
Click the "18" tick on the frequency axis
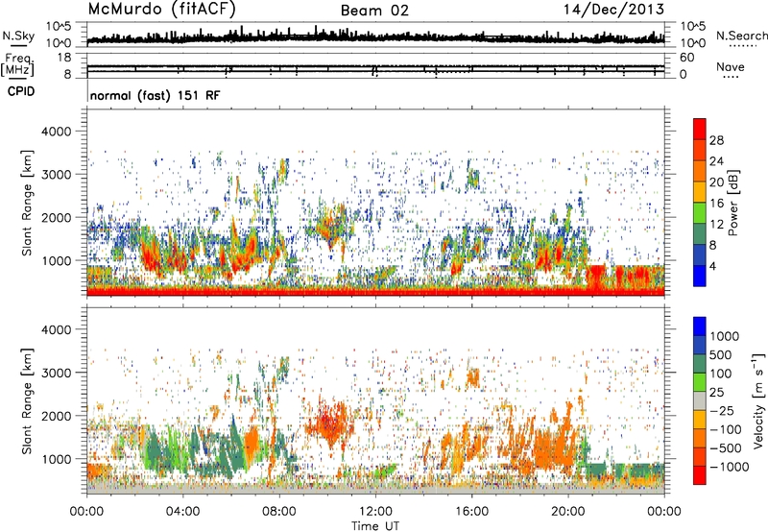click(x=64, y=58)
